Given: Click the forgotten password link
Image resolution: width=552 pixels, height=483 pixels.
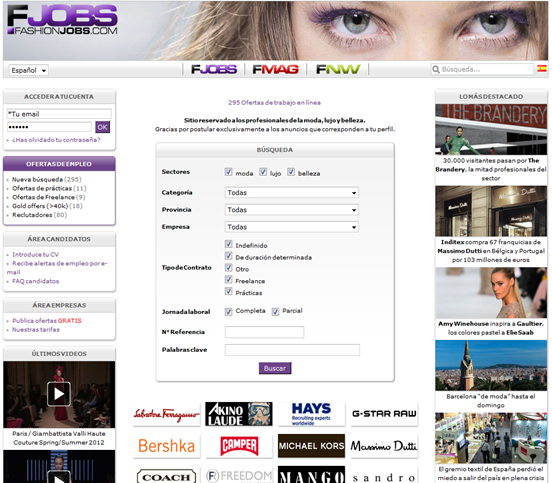Looking at the screenshot, I should (56, 140).
